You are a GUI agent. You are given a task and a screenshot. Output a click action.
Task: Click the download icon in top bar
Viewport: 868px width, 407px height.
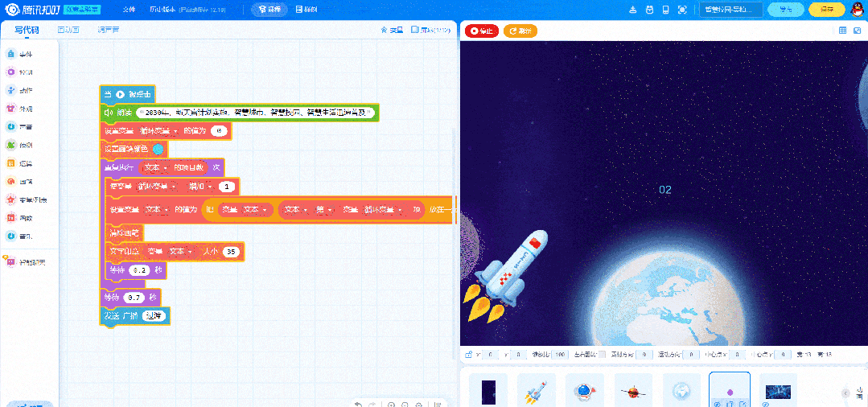point(634,10)
